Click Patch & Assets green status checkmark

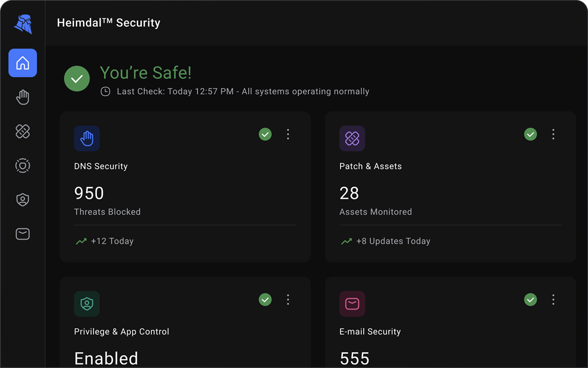pyautogui.click(x=530, y=134)
